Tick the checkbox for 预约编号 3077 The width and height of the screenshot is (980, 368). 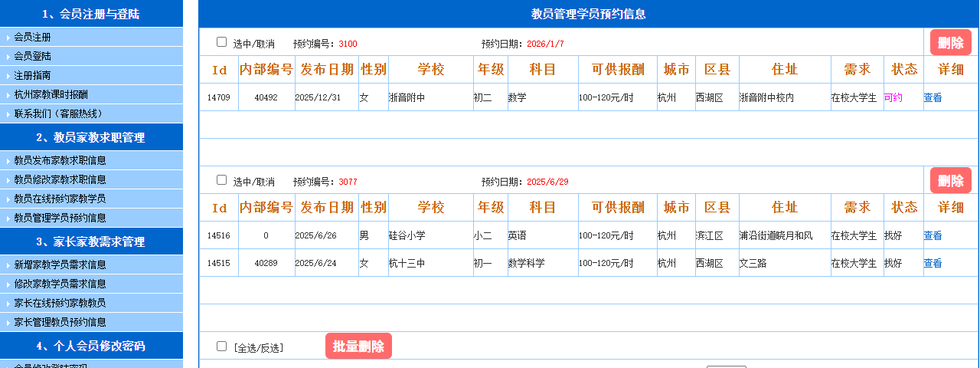coord(222,180)
